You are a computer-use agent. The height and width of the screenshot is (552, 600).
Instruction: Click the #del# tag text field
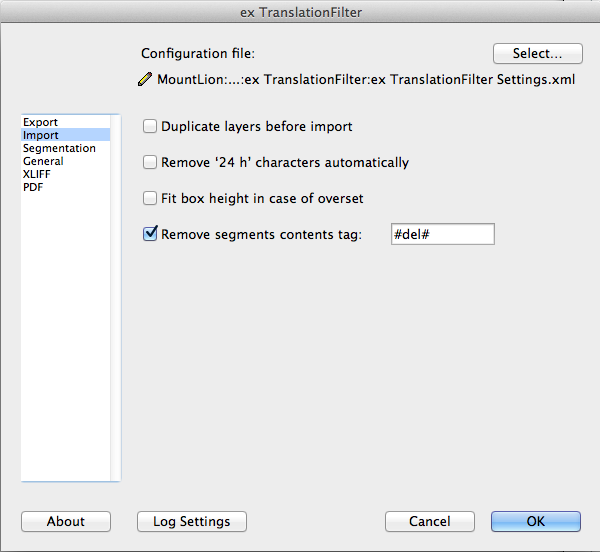click(443, 234)
